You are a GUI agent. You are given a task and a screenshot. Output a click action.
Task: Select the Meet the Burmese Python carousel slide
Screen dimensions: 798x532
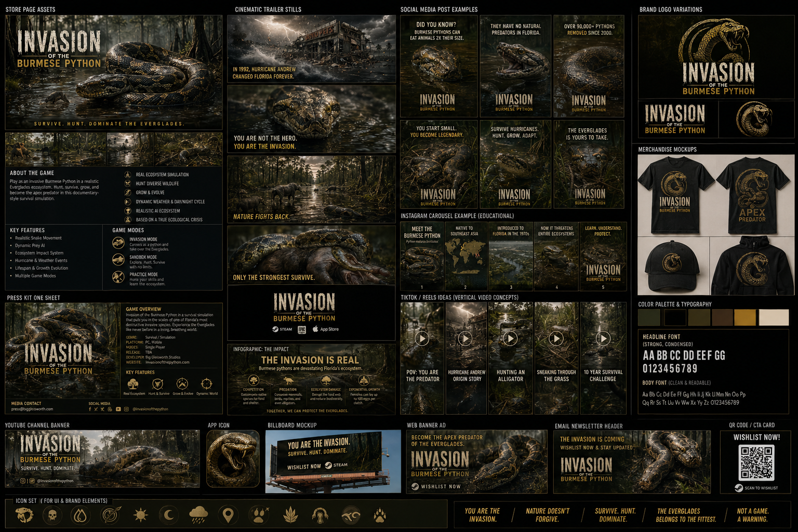[x=422, y=256]
